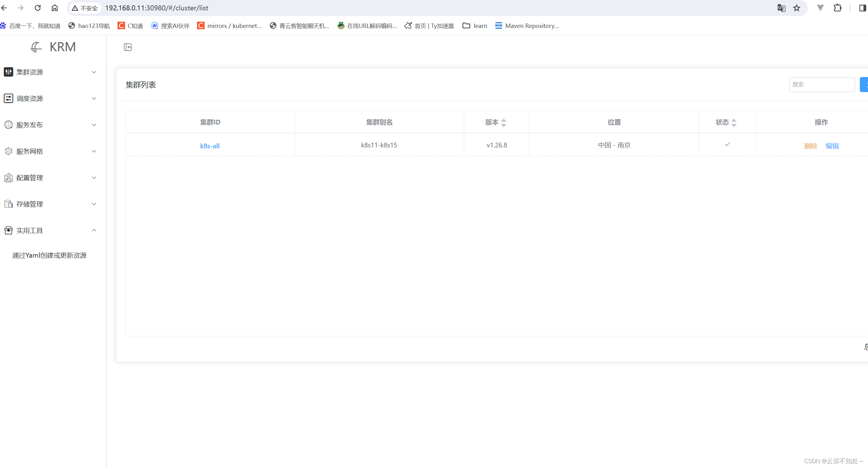Image resolution: width=868 pixels, height=467 pixels.
Task: Click 删除 for k8s-all cluster
Action: coord(810,146)
